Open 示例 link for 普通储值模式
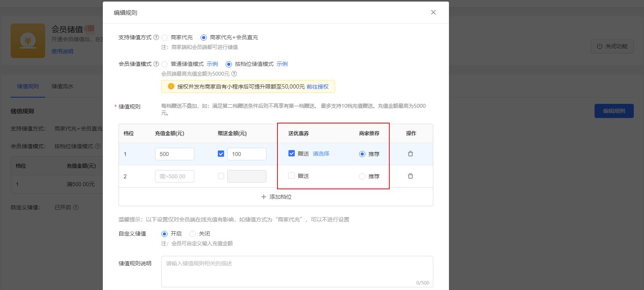 click(x=212, y=64)
